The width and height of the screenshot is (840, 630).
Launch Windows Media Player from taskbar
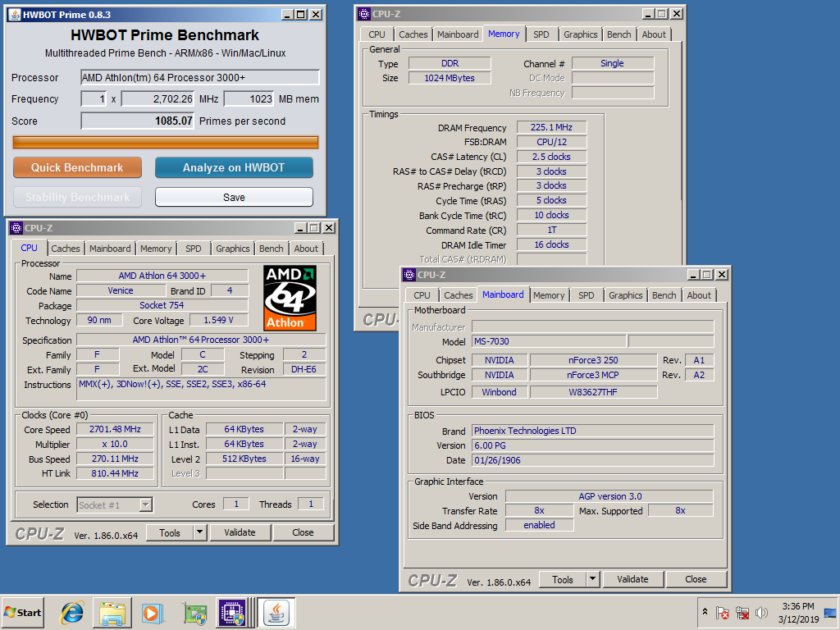pyautogui.click(x=153, y=612)
